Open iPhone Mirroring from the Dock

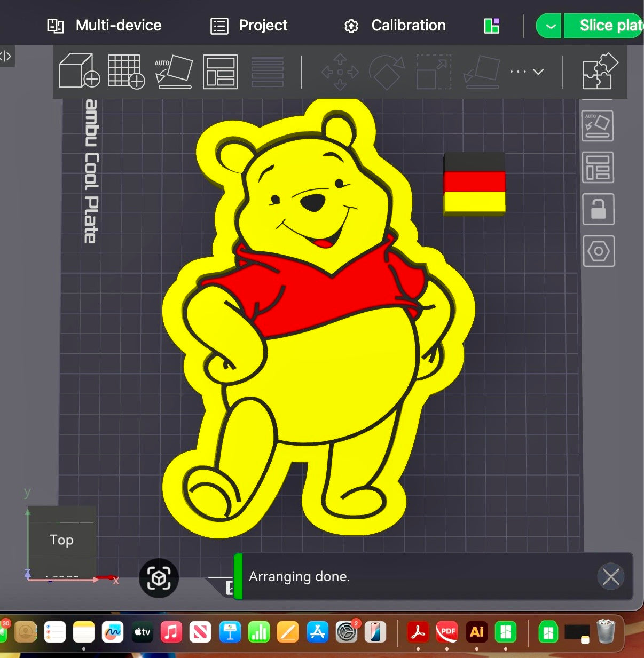click(x=375, y=632)
